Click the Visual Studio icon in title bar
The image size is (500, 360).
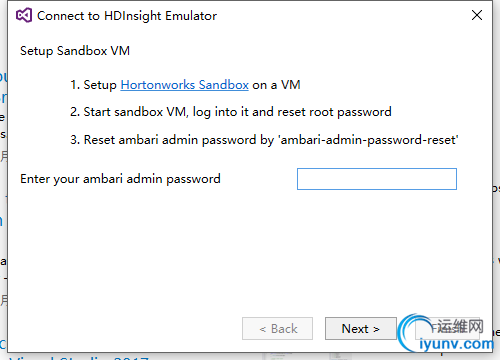(24, 15)
